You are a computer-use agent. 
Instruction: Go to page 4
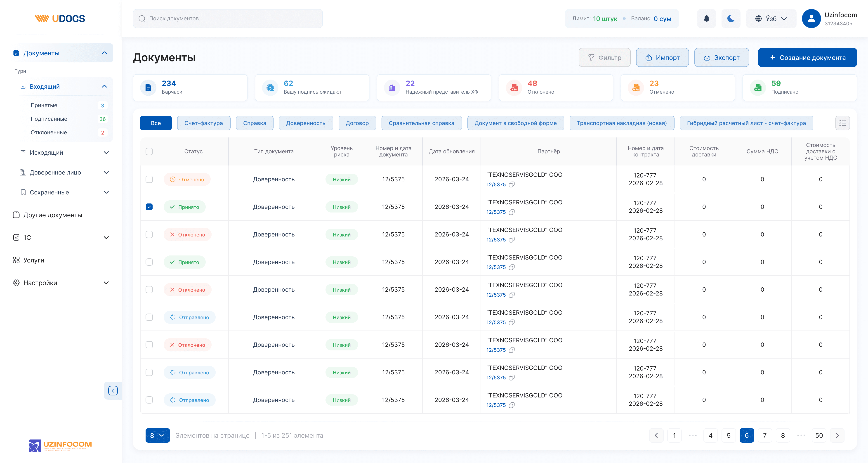pyautogui.click(x=710, y=435)
